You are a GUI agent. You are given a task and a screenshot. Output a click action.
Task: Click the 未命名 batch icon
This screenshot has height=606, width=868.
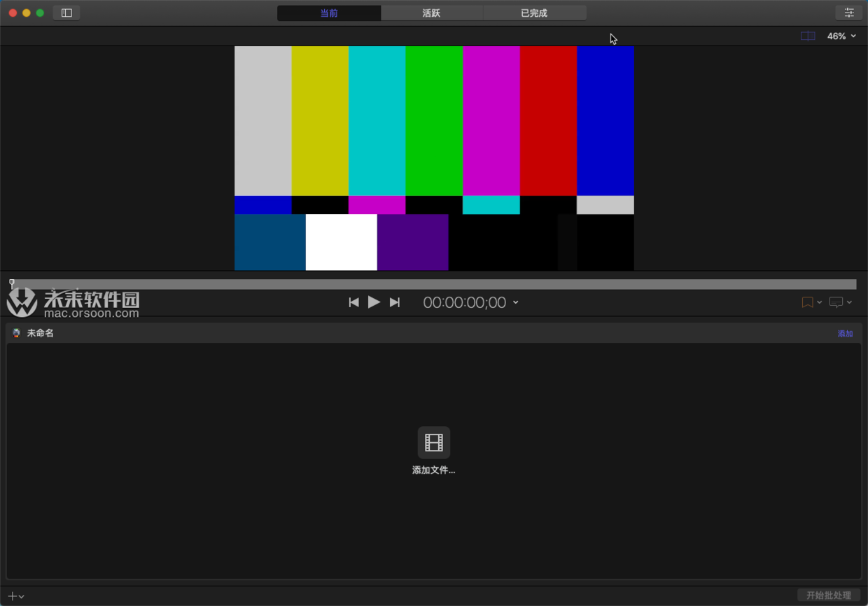[16, 333]
